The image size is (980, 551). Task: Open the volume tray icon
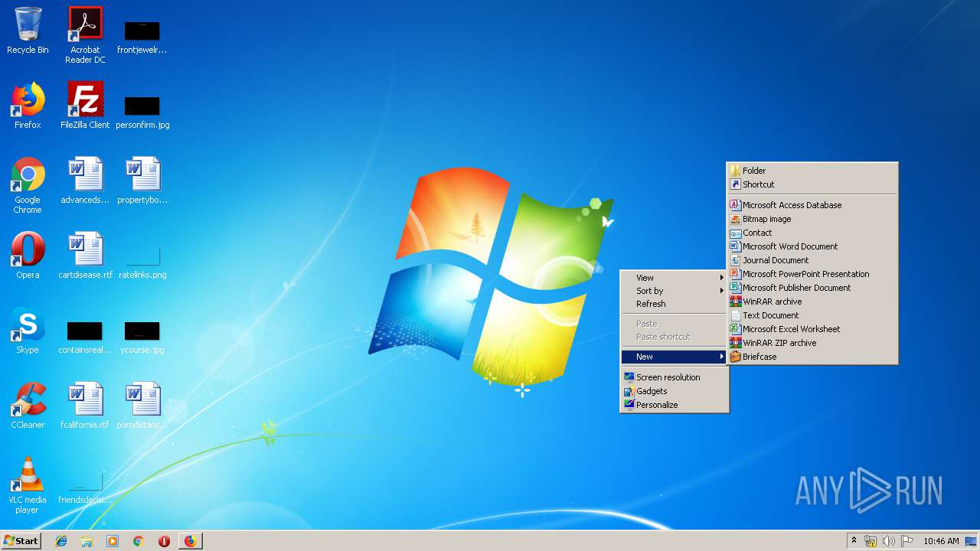889,541
